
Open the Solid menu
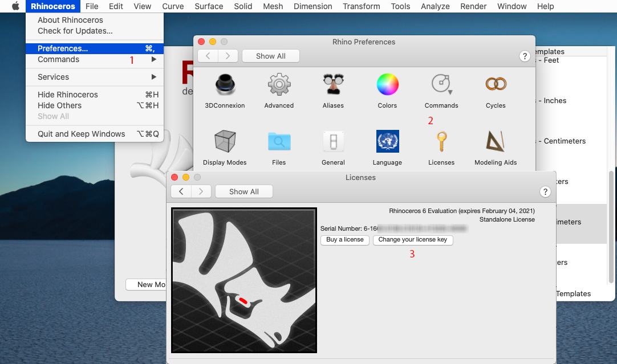(243, 6)
